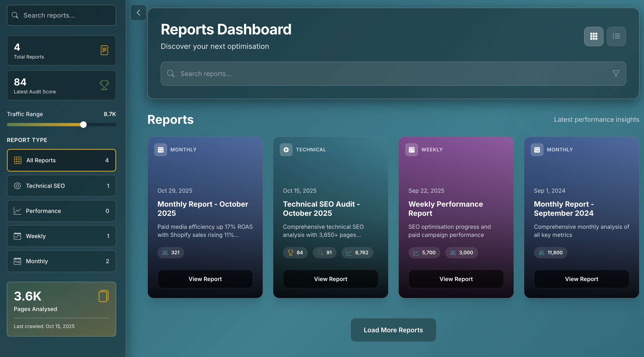This screenshot has width=644, height=357.
Task: Click the gear icon on Technical card
Action: 286,150
